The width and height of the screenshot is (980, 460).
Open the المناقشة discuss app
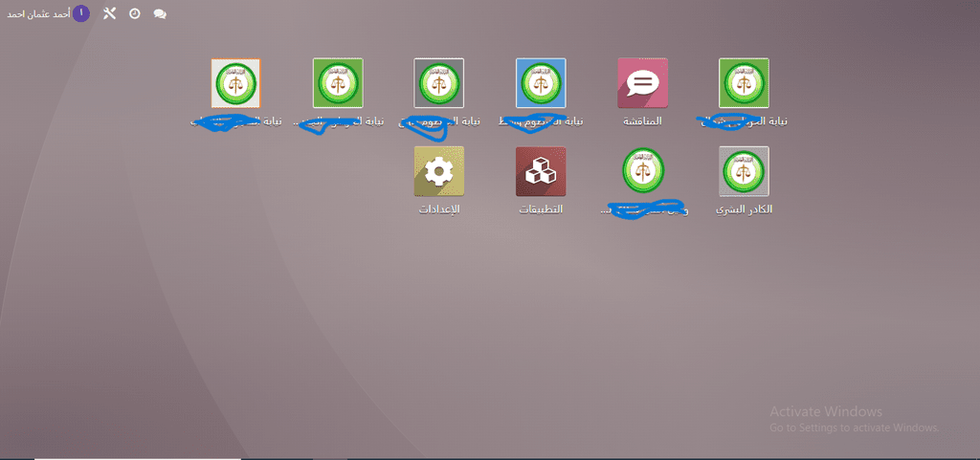point(642,83)
